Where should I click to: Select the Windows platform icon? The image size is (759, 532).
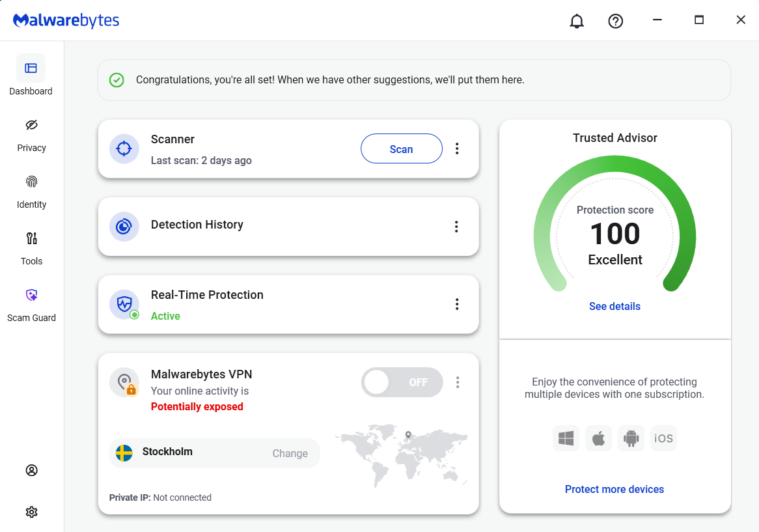click(566, 438)
